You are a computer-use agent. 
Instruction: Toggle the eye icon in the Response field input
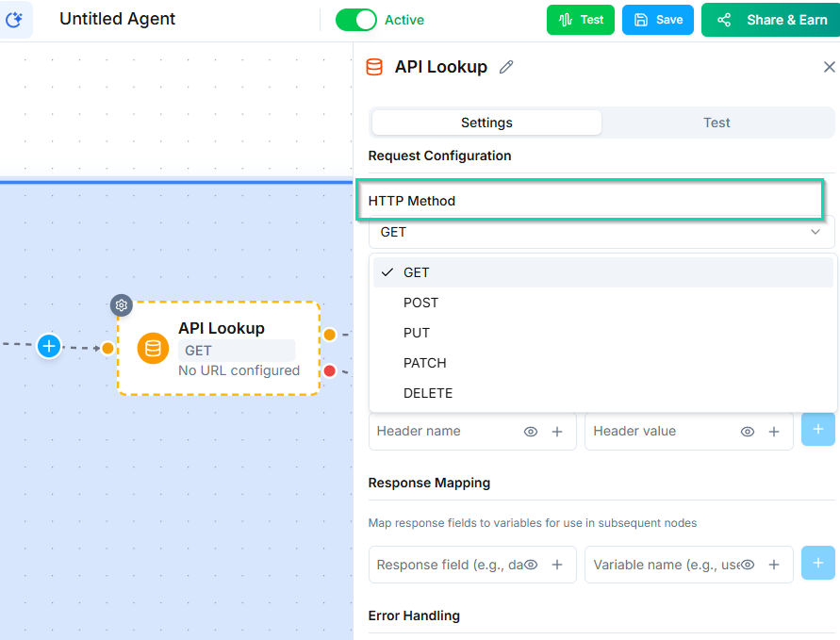tap(531, 565)
